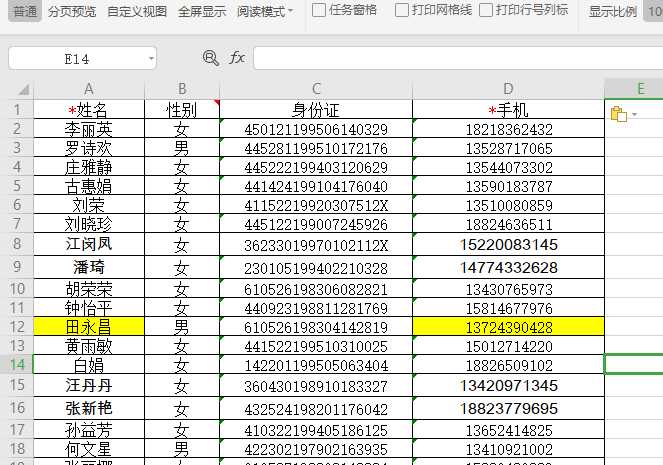Select the cell with name 张新艳
The image size is (663, 465).
tap(89, 408)
